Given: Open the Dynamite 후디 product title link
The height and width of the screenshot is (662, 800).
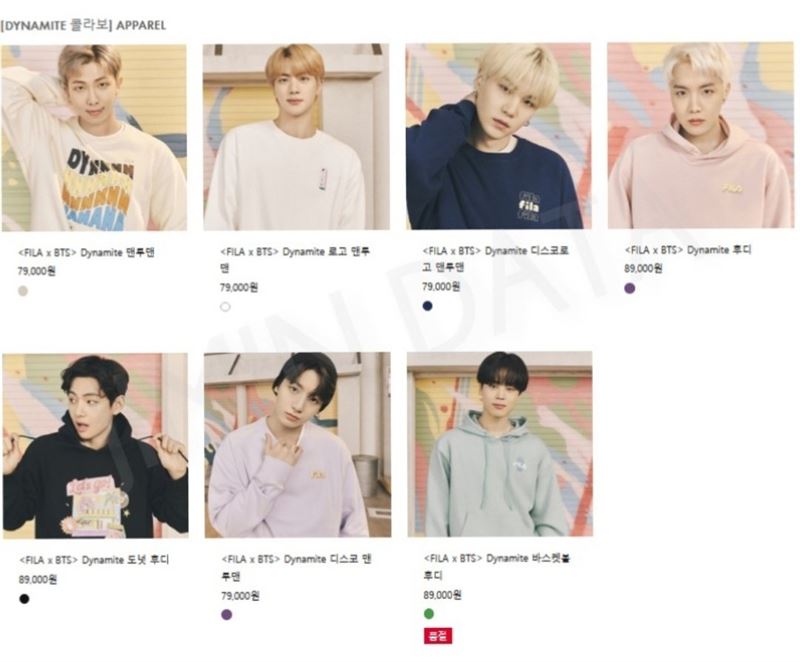Looking at the screenshot, I should (x=688, y=250).
